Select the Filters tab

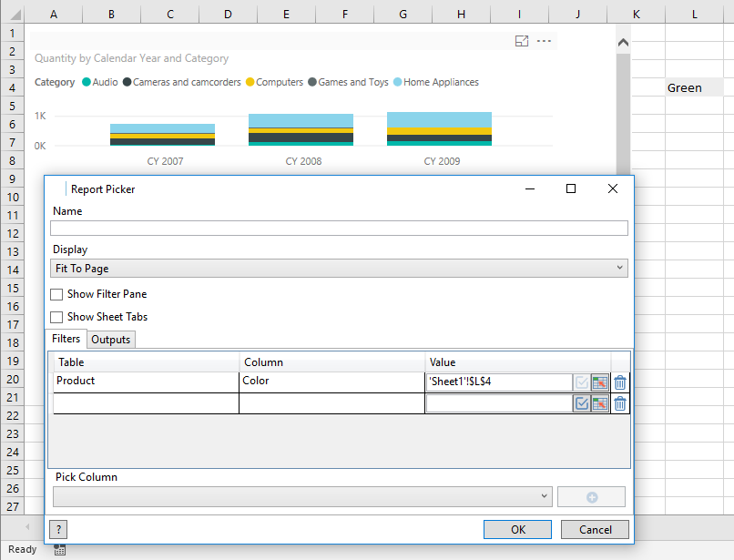pyautogui.click(x=66, y=339)
